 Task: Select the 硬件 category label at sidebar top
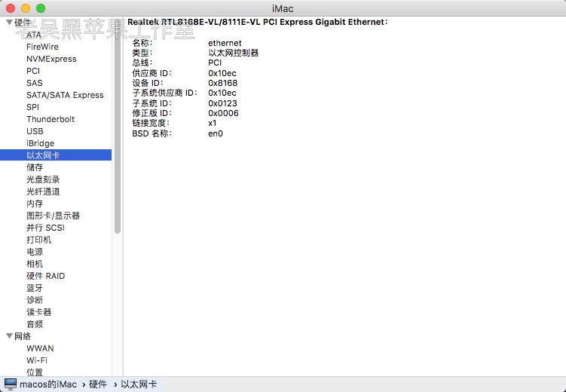tap(23, 23)
